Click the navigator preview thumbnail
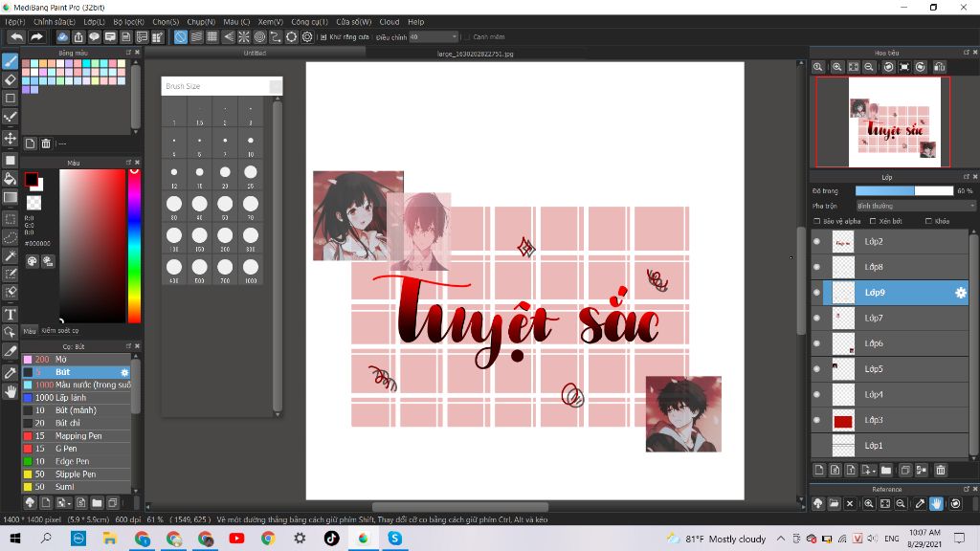 pos(895,121)
